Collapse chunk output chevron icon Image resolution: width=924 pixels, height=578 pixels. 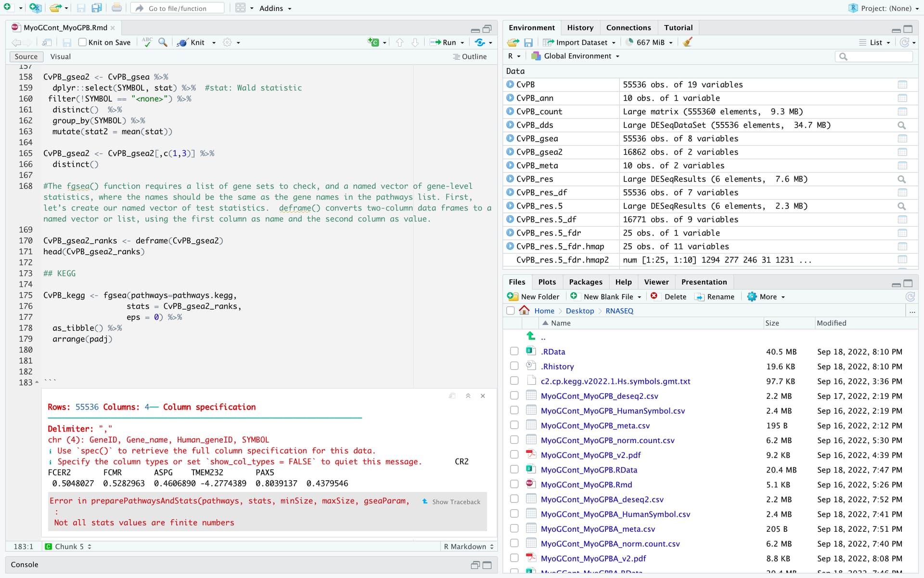(x=468, y=396)
